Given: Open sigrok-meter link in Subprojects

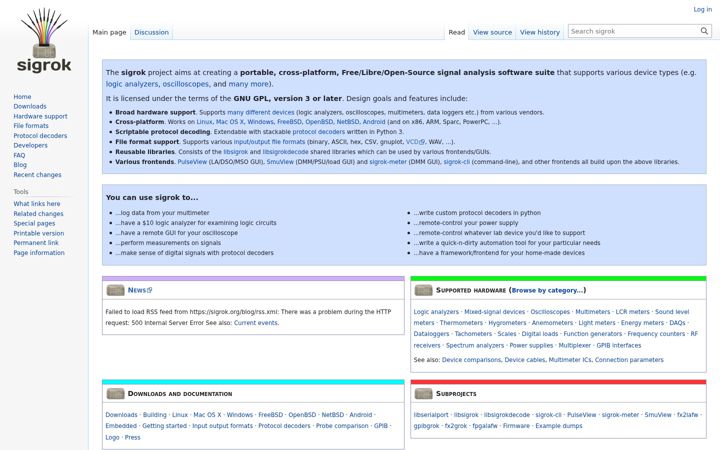Looking at the screenshot, I should tap(620, 415).
